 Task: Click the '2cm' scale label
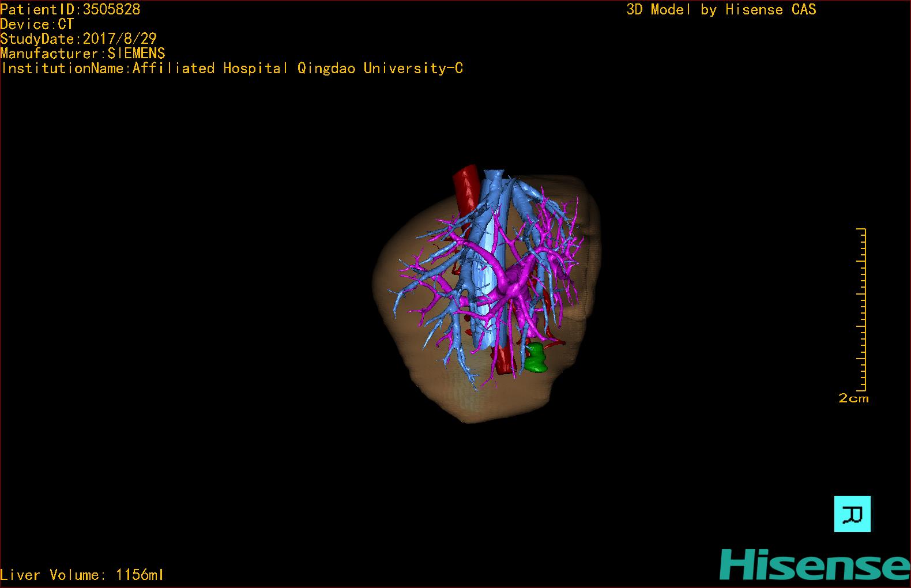pyautogui.click(x=853, y=398)
